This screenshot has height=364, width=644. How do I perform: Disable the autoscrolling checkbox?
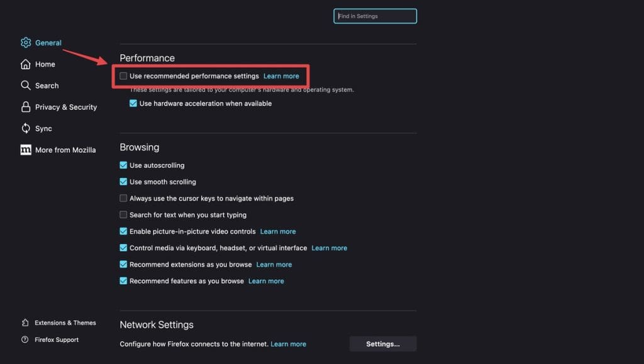coord(123,165)
